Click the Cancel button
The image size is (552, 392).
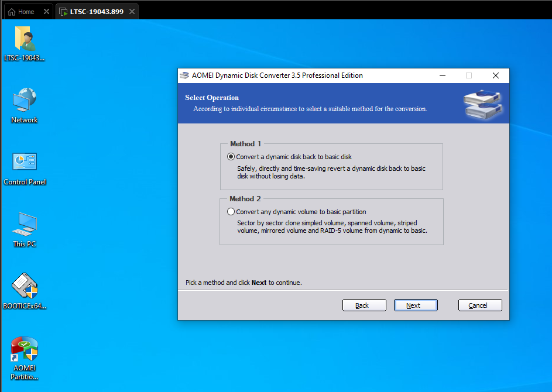(x=480, y=305)
